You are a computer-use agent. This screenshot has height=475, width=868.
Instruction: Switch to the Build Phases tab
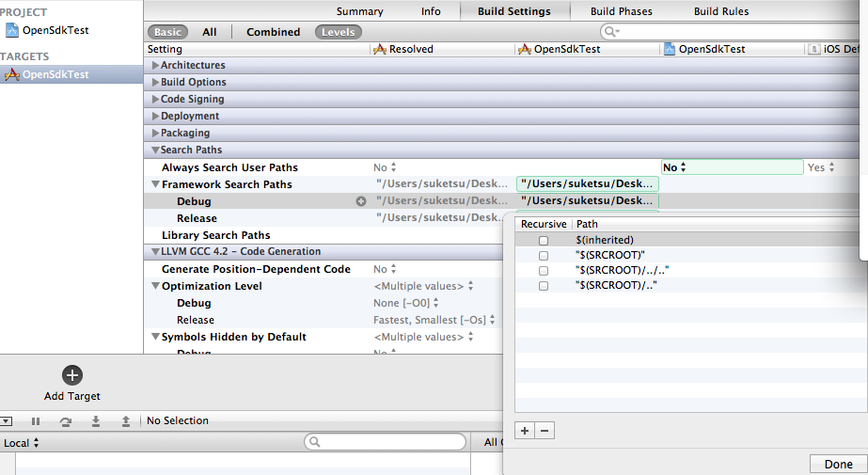click(x=621, y=11)
